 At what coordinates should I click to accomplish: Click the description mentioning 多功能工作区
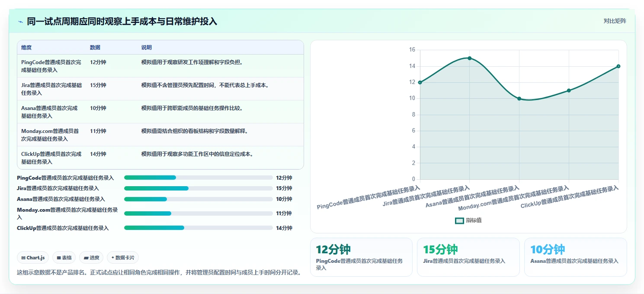point(197,154)
